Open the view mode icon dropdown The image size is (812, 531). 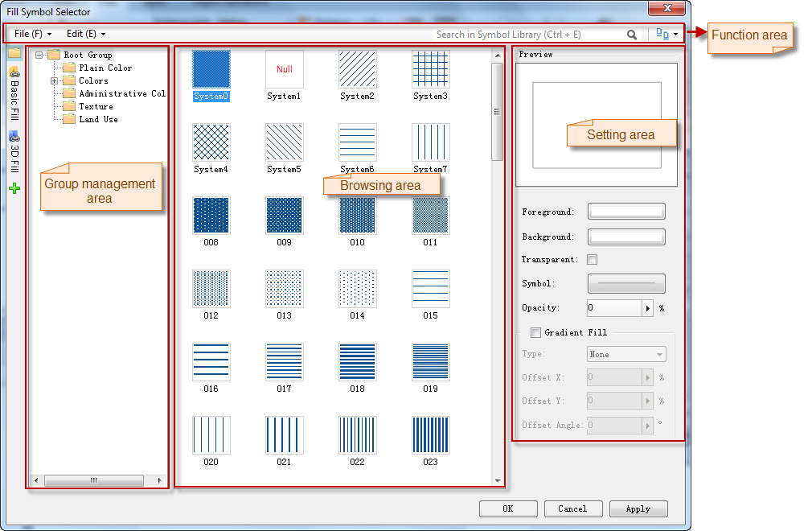click(x=667, y=35)
